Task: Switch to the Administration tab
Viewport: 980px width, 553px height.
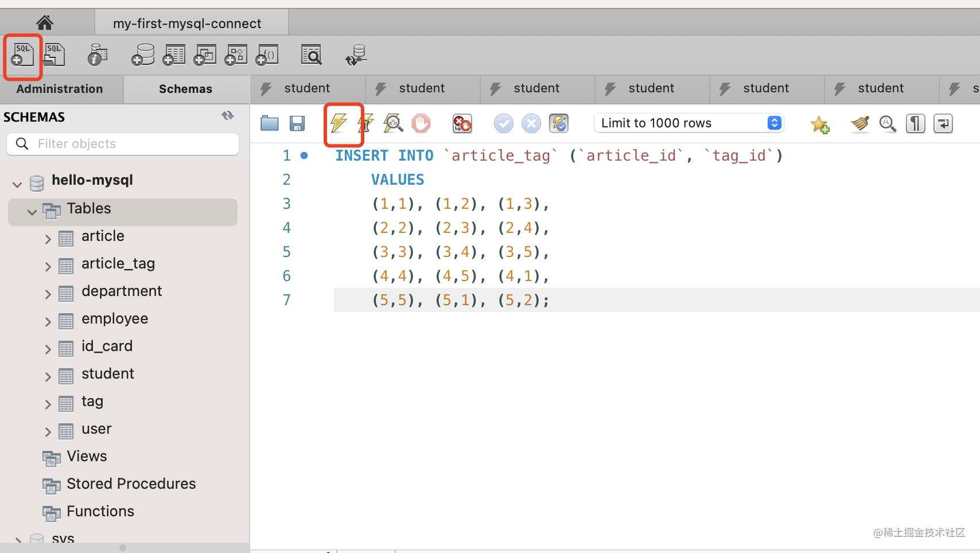Action: pyautogui.click(x=60, y=89)
